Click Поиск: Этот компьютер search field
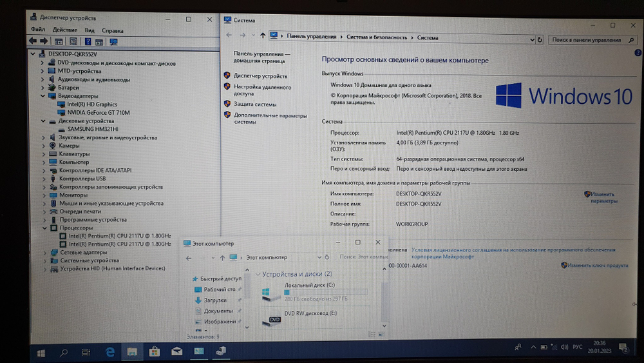Image resolution: width=644 pixels, height=363 pixels. [363, 257]
